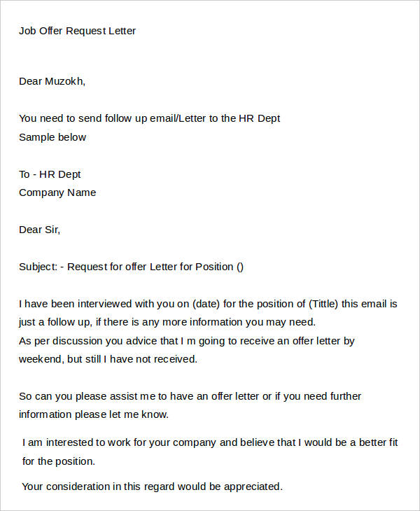Click the 'So can you please assist me' line
This screenshot has width=420, height=511.
click(x=190, y=396)
